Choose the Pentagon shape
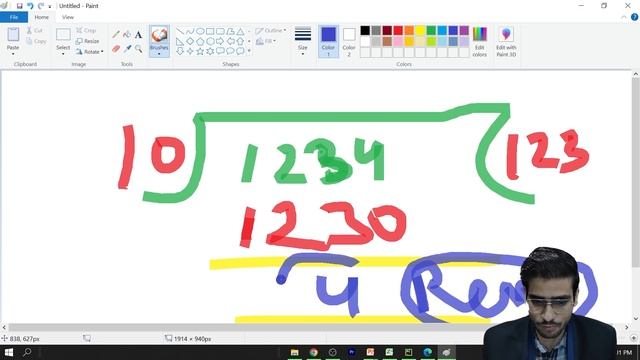The height and width of the screenshot is (360, 640). [x=200, y=41]
